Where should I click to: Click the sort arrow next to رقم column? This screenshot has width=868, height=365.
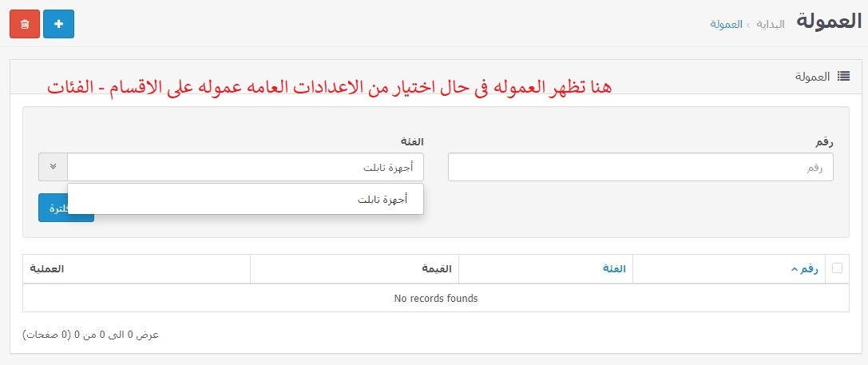pos(795,269)
